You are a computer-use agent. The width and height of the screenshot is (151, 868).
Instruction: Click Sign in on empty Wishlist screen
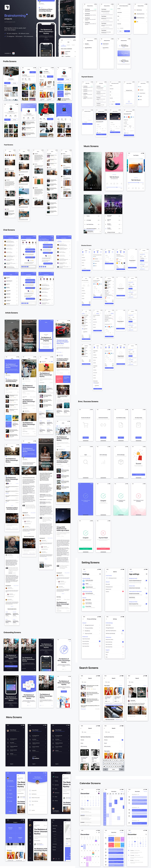coord(121,437)
